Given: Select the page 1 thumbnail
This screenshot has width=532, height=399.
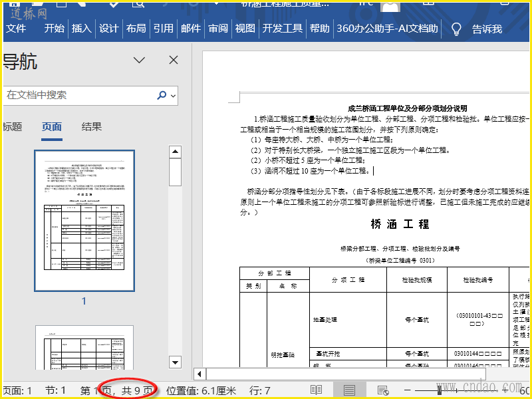Looking at the screenshot, I should [x=84, y=221].
